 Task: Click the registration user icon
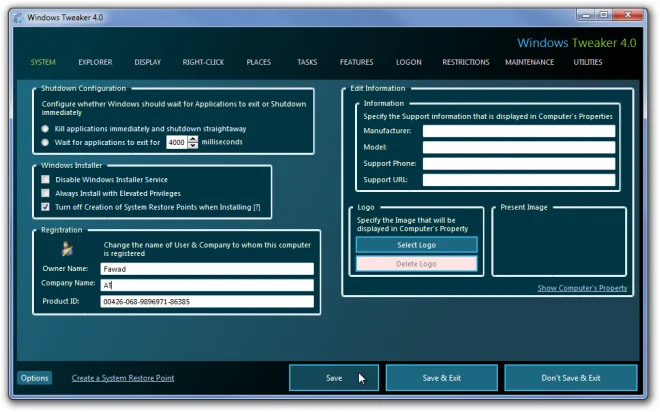coord(67,249)
